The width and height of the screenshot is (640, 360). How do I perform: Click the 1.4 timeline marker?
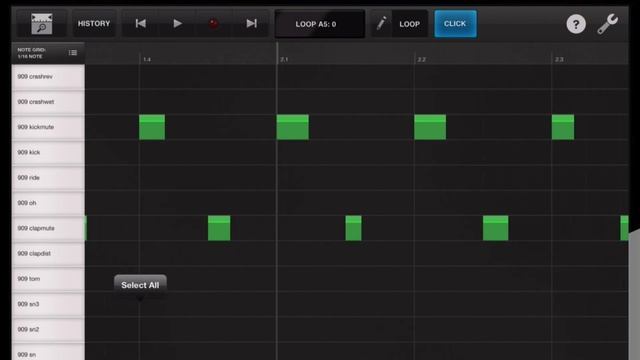coord(147,60)
